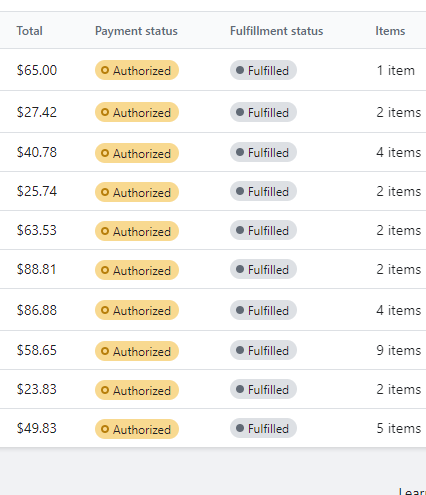The width and height of the screenshot is (426, 495).
Task: Click the Fulfilled badge on the $27.42 order
Action: pos(263,112)
